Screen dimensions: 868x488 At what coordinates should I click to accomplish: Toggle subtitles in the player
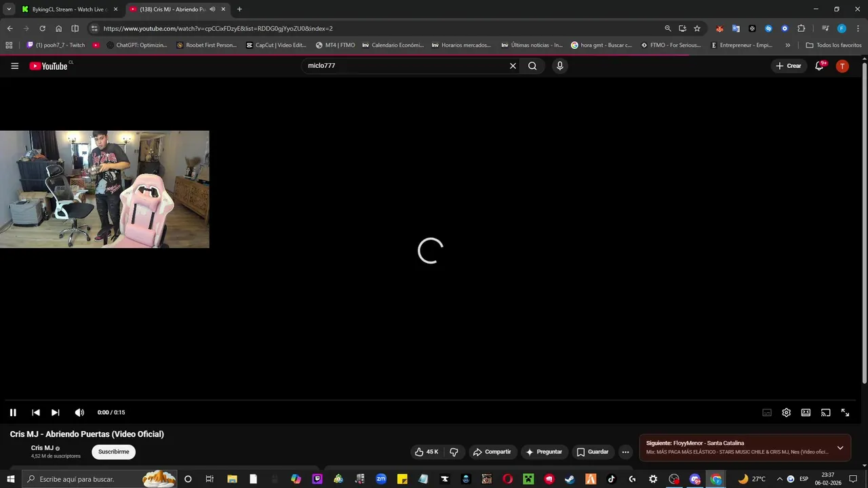(x=767, y=412)
